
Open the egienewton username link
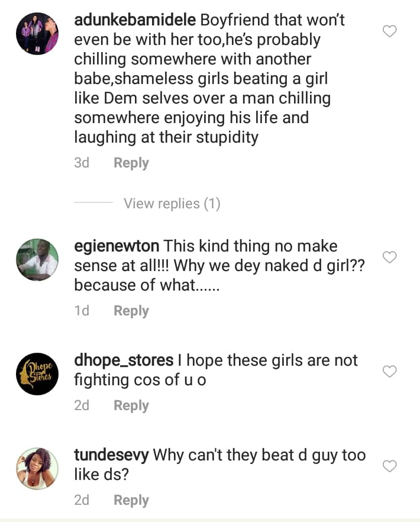tap(117, 246)
